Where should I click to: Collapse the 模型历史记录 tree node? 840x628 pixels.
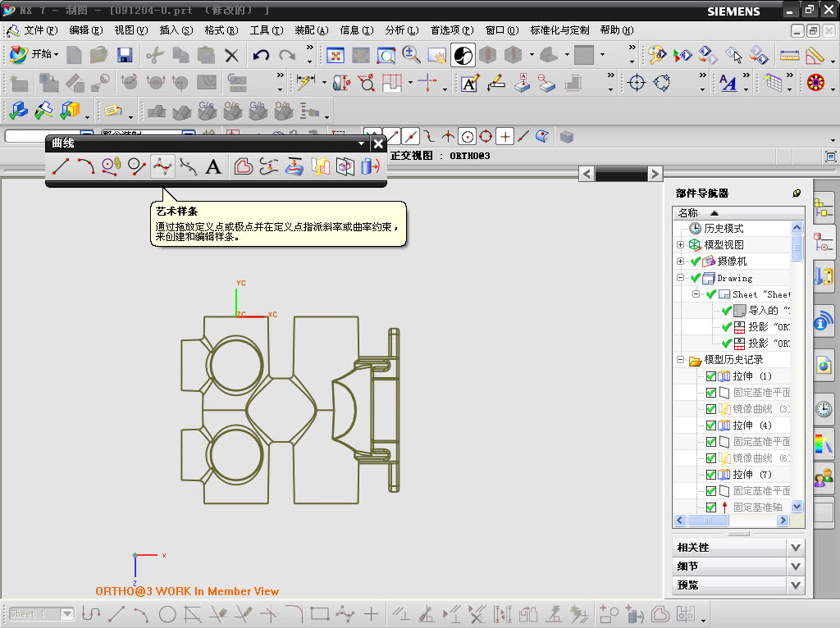[680, 360]
